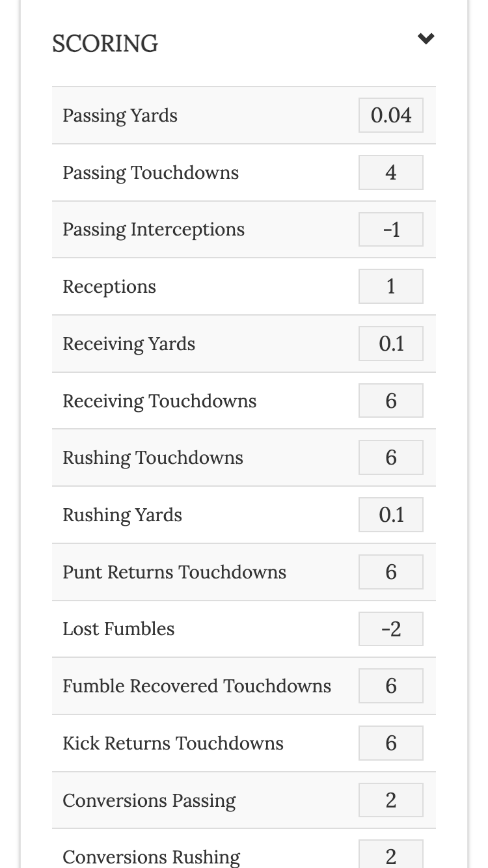Click the SCORING section header
This screenshot has height=868, width=488.
(x=105, y=44)
